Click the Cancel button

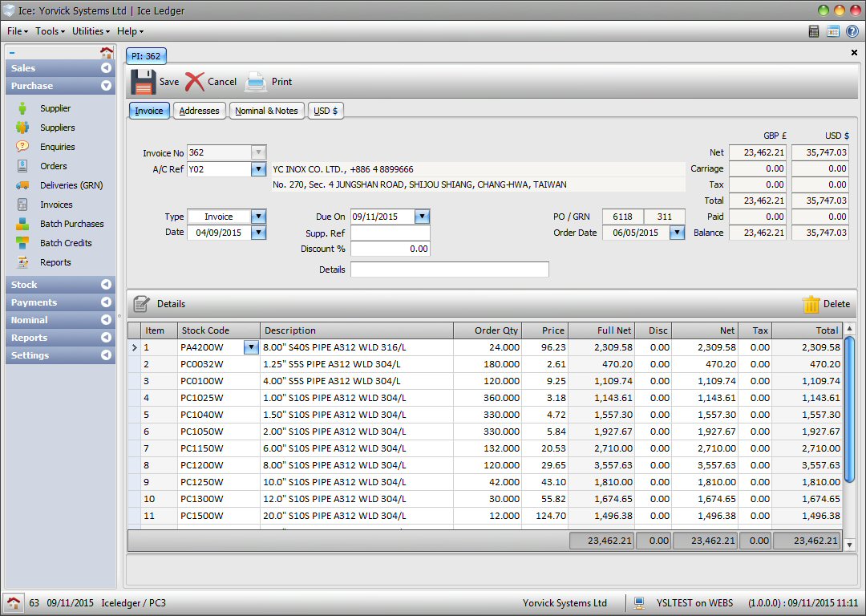click(x=211, y=81)
